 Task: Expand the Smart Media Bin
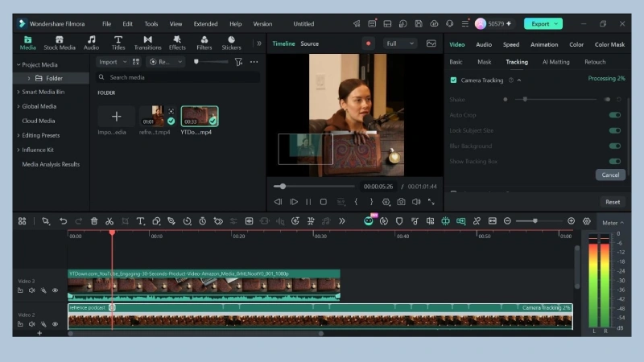click(19, 92)
